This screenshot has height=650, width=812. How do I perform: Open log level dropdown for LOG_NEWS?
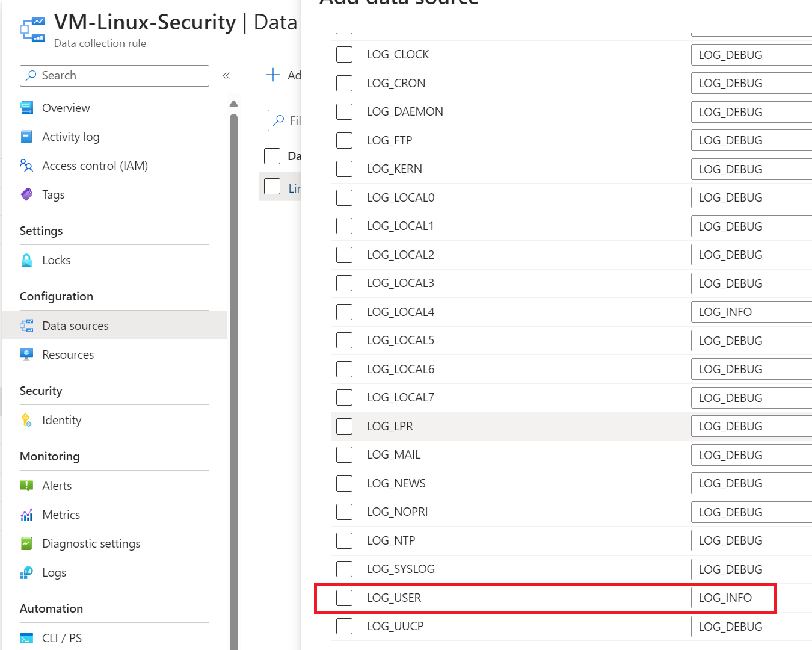coord(751,483)
